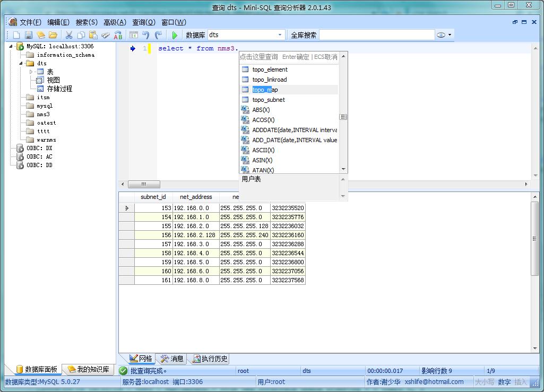Screen dimensions: 544x392
Task: Open the 窗口(W) menu
Action: tap(174, 22)
